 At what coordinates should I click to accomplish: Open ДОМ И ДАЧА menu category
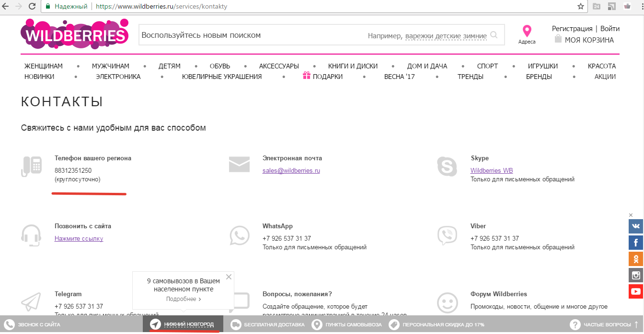tap(427, 66)
